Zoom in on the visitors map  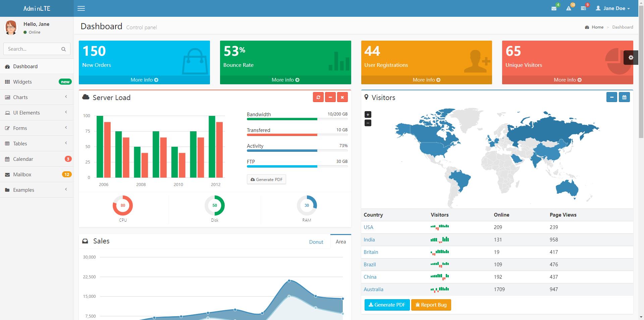pyautogui.click(x=368, y=115)
